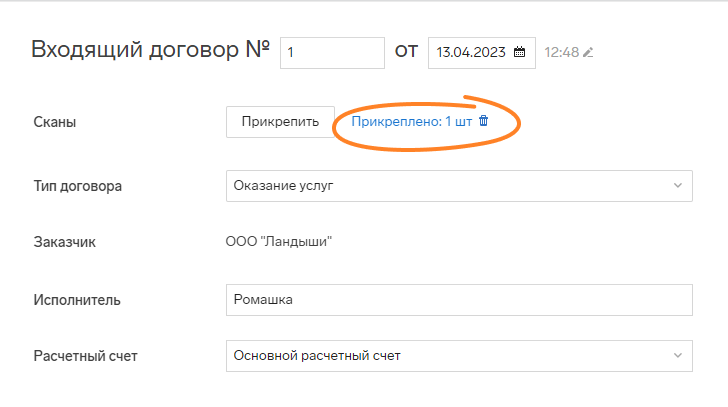Focus the Исполнитель field containing Ромашка
728x407 pixels.
459,300
